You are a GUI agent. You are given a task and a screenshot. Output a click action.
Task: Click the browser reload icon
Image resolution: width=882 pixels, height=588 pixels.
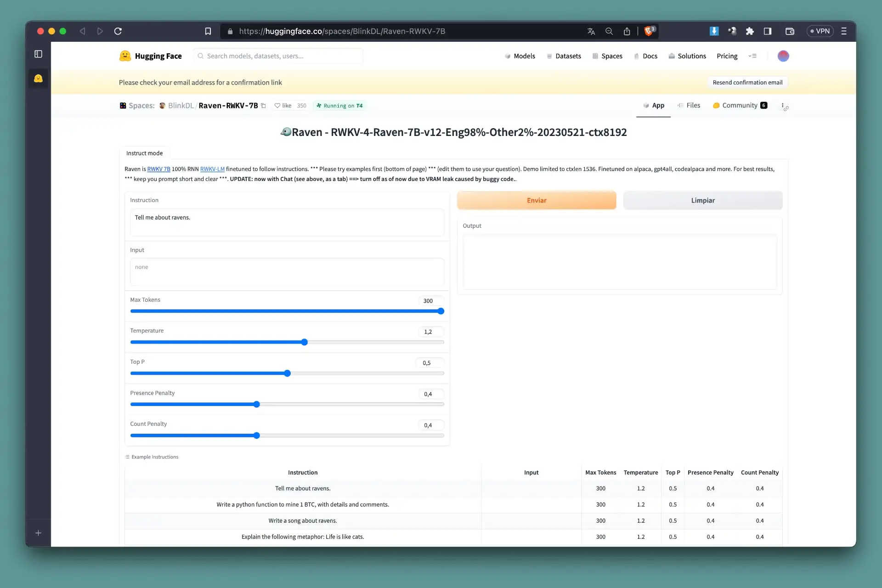coord(118,31)
